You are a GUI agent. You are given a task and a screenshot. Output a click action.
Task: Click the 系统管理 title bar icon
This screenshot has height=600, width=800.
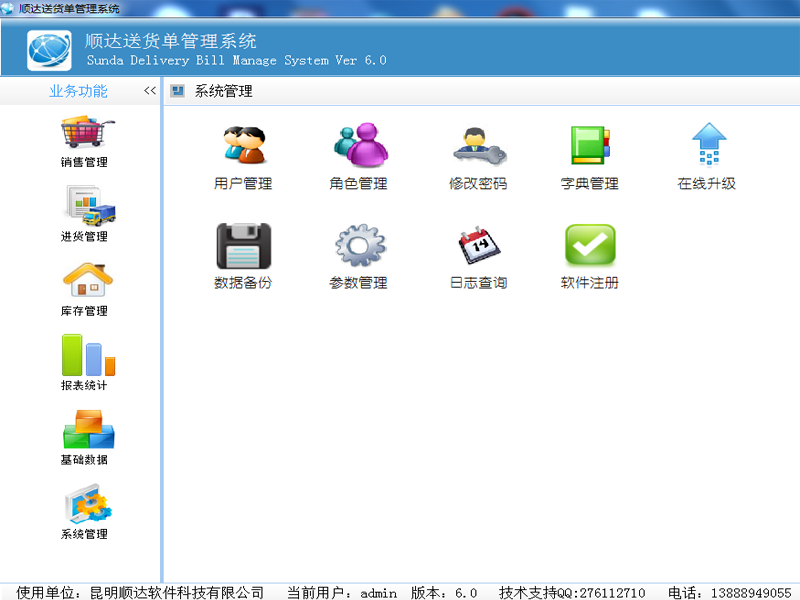pos(178,91)
